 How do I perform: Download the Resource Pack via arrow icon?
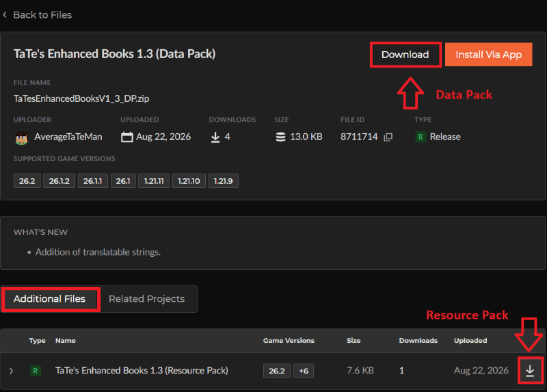pos(529,370)
